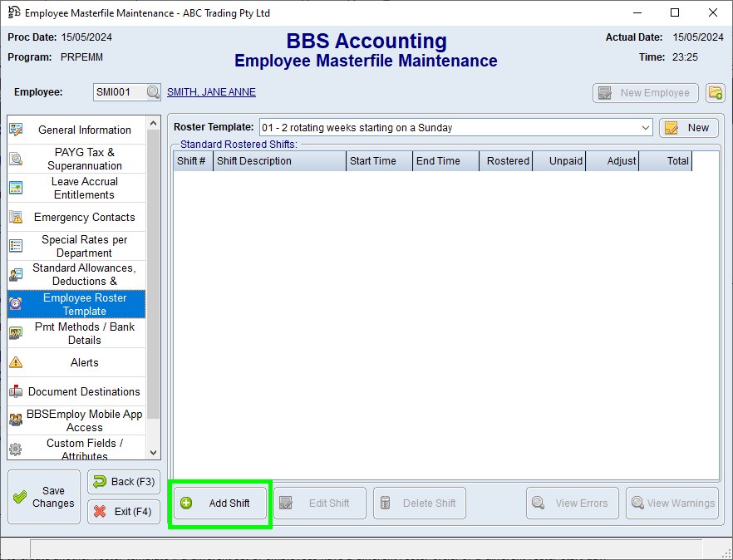Open Special Rates per Department section
733x560 pixels.
pos(84,246)
